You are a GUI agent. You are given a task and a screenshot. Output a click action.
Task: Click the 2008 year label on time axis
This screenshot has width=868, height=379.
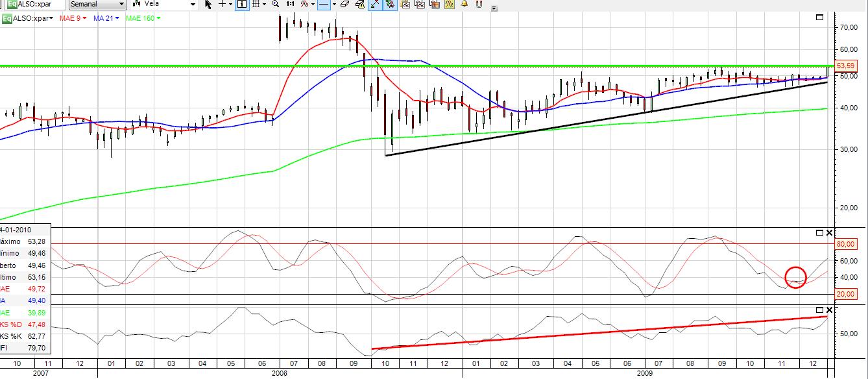280,373
